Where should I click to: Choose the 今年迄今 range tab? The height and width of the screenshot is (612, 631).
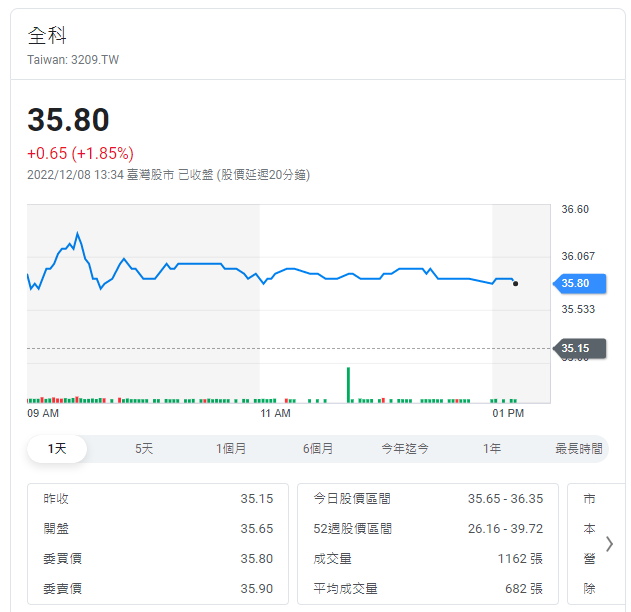tap(404, 449)
